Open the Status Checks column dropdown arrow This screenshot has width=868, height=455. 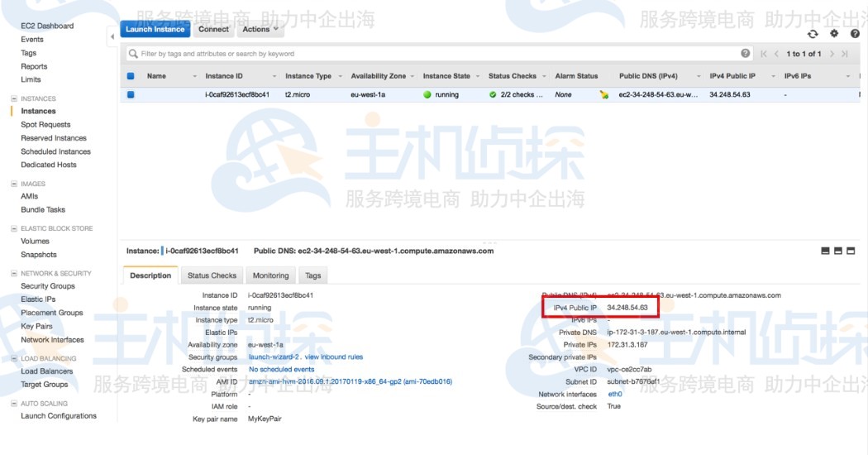544,76
